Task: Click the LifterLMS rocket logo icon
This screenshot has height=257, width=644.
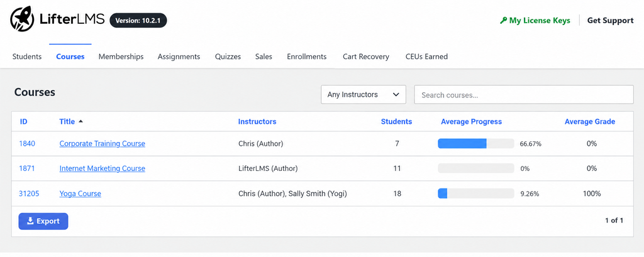Action: pyautogui.click(x=22, y=19)
